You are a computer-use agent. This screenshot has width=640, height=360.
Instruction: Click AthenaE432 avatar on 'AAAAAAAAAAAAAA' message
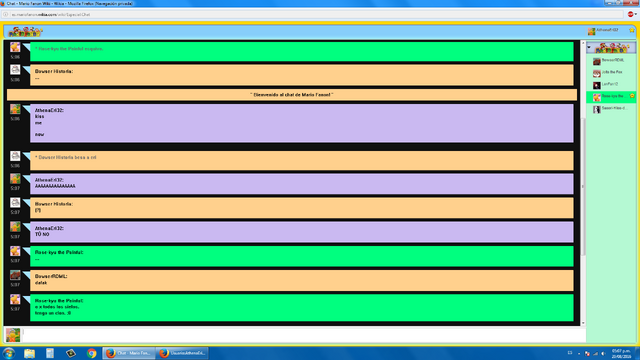(15, 179)
